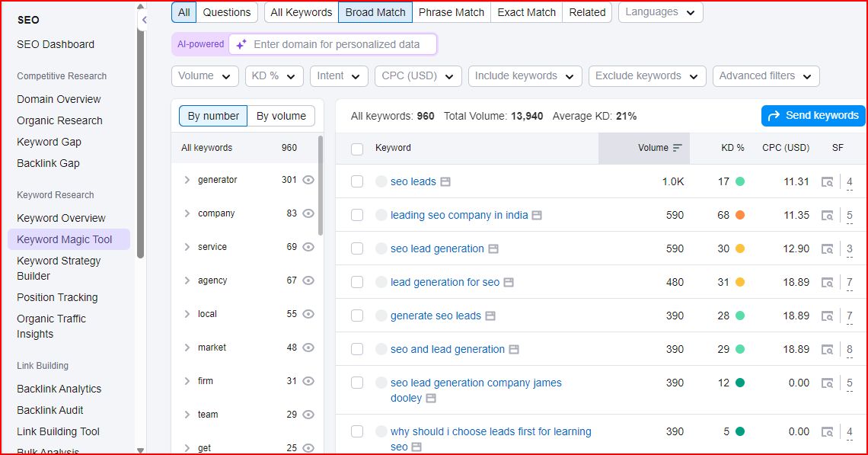Open SERP snapshot icon for "generate seo leads"
Image resolution: width=868 pixels, height=455 pixels.
tap(826, 316)
